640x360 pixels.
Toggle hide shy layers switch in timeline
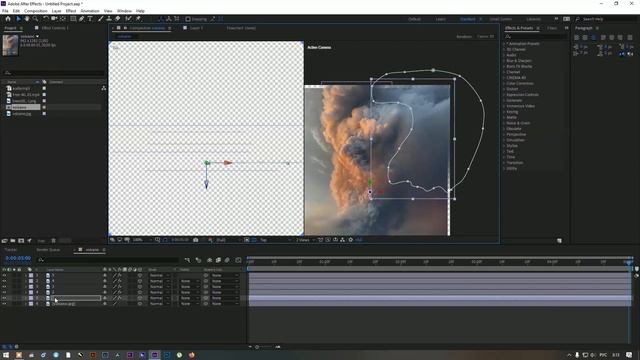pos(209,260)
